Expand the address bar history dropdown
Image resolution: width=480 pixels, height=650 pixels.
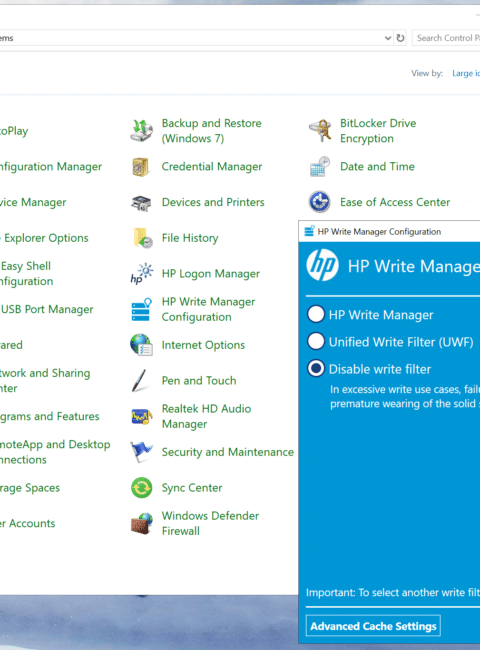[388, 38]
